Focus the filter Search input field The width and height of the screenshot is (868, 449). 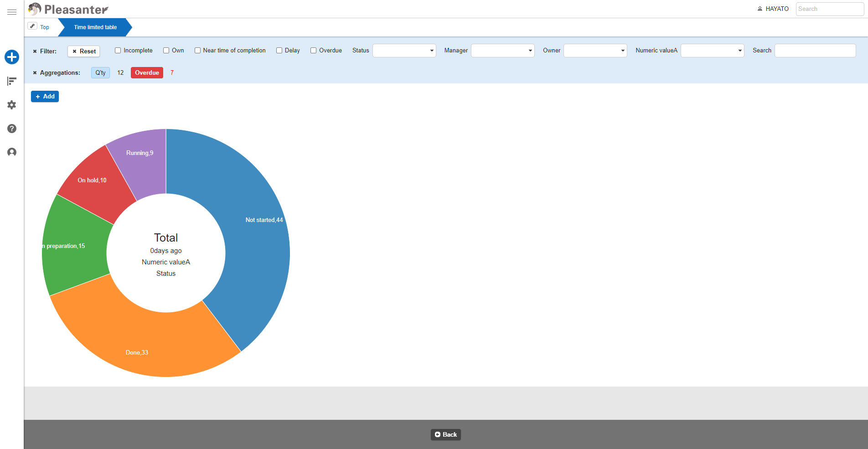tap(815, 51)
